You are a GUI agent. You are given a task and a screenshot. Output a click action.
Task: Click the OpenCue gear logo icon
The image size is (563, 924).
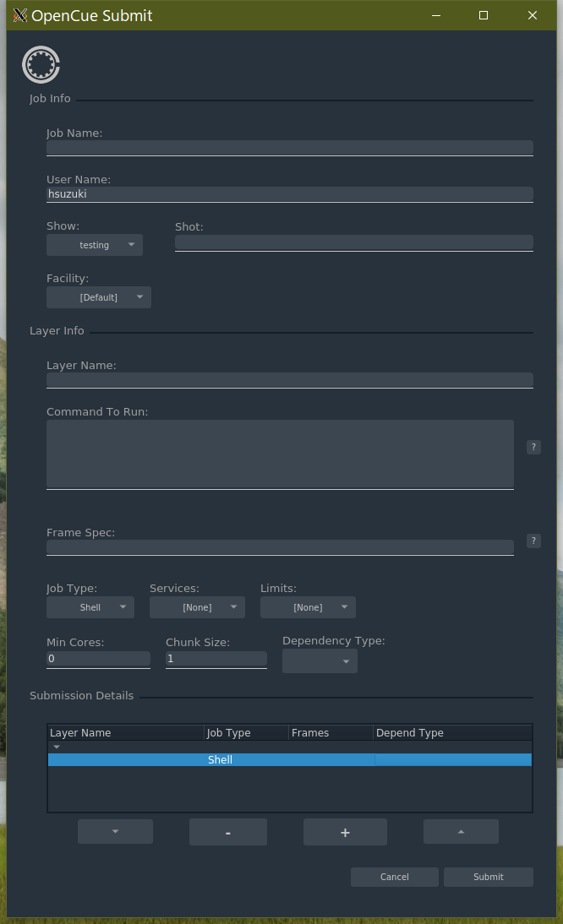coord(41,65)
